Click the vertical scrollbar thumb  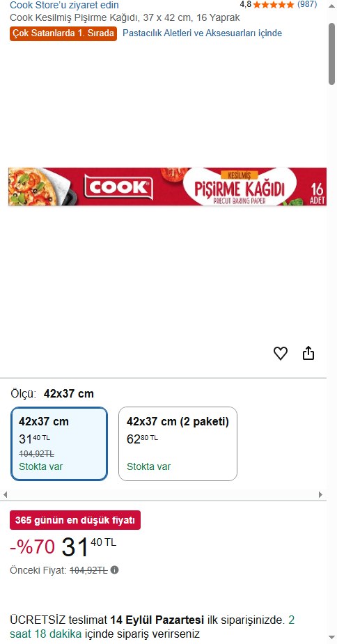click(x=331, y=54)
